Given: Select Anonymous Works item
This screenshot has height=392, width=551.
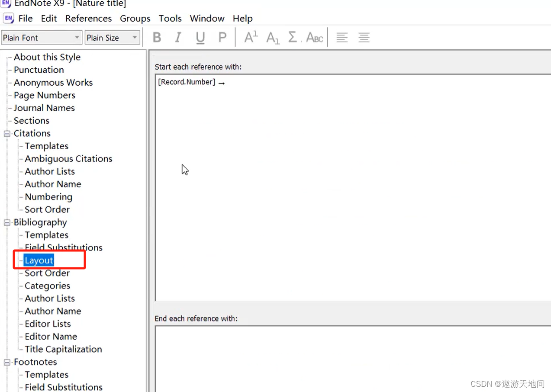Looking at the screenshot, I should pyautogui.click(x=53, y=82).
